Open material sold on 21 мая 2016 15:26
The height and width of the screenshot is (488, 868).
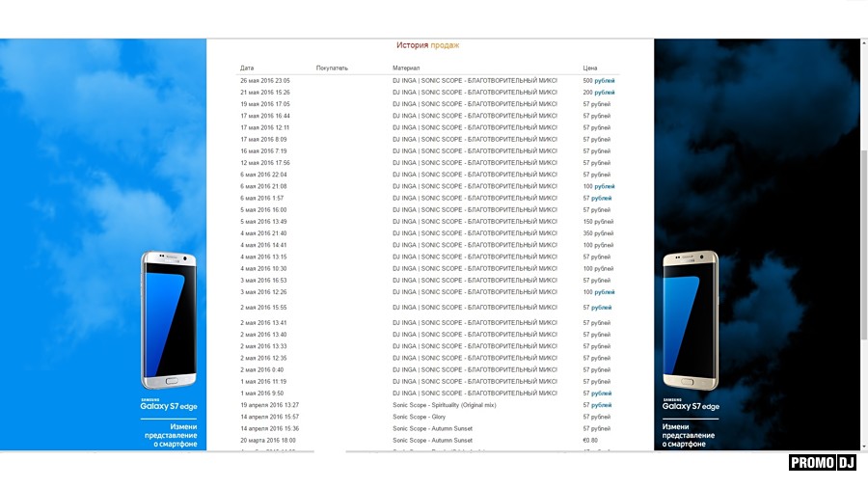(475, 93)
